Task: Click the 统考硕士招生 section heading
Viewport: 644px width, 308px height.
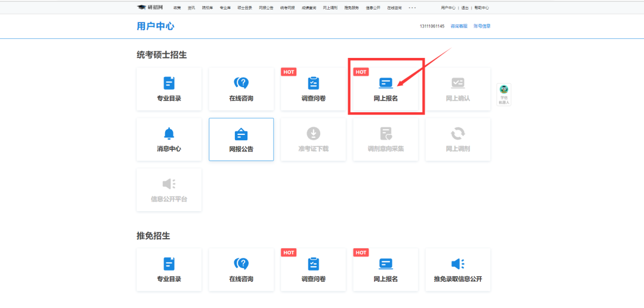Action: pyautogui.click(x=162, y=55)
